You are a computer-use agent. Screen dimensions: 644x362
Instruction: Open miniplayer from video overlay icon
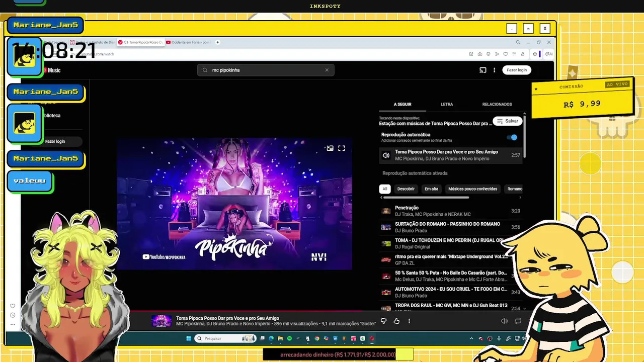330,148
